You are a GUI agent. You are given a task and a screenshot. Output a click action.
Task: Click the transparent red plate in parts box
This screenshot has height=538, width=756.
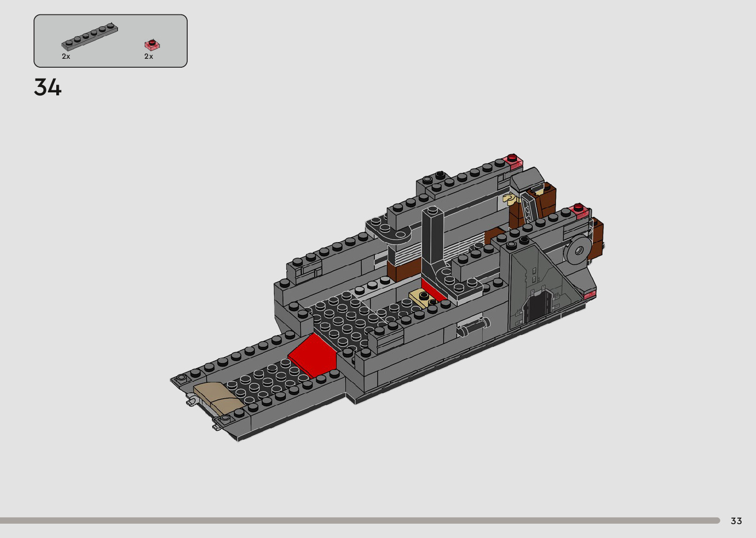click(153, 45)
